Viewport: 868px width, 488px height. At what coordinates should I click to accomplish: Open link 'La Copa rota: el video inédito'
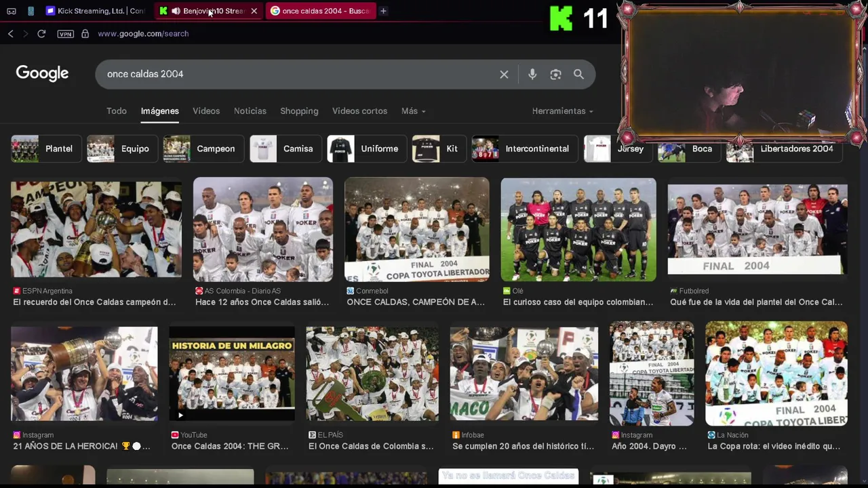(x=774, y=447)
